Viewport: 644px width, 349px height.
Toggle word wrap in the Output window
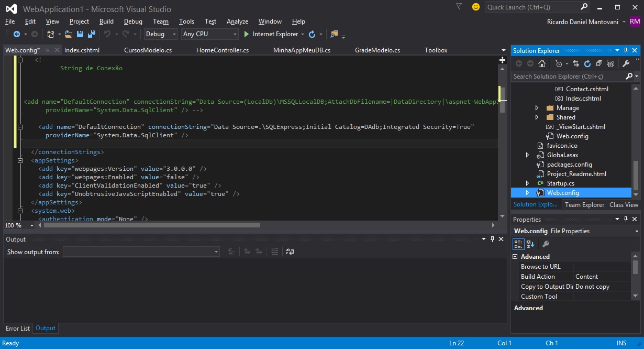(x=290, y=252)
